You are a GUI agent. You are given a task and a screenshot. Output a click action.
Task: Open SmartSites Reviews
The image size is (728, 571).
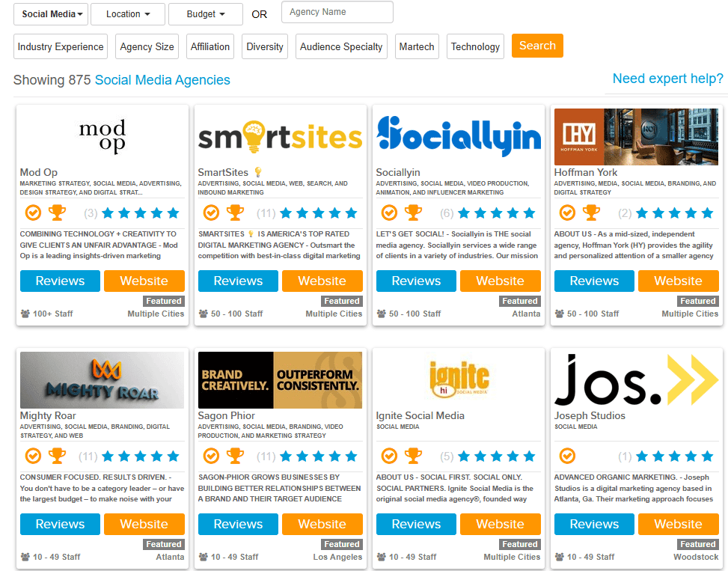coord(238,281)
